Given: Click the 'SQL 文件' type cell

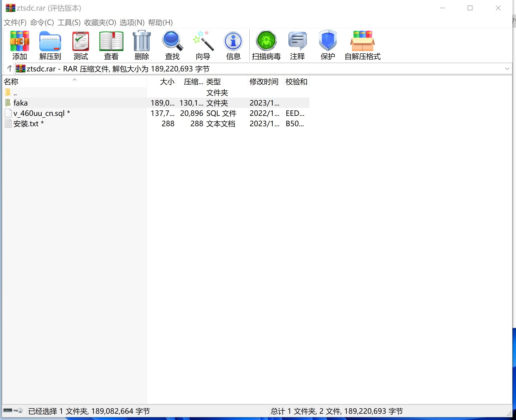Looking at the screenshot, I should pyautogui.click(x=221, y=113).
